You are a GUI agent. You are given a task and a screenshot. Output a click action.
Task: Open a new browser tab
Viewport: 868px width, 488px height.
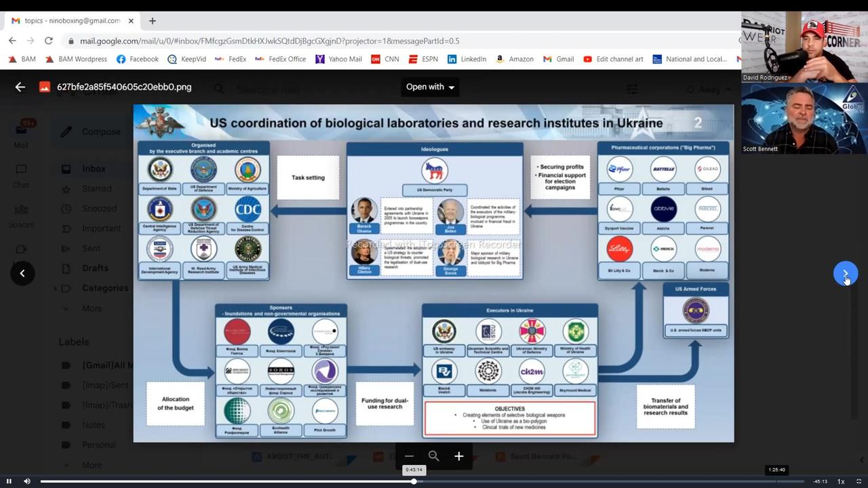(x=152, y=21)
